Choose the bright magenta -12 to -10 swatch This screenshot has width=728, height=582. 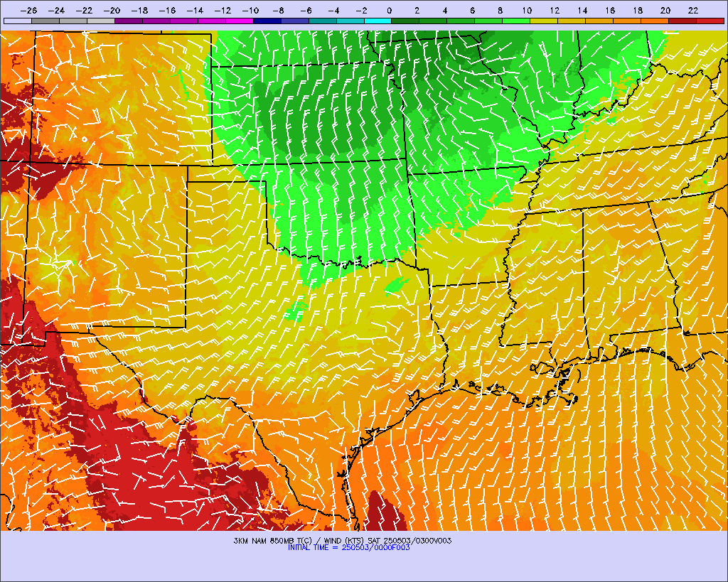point(240,21)
